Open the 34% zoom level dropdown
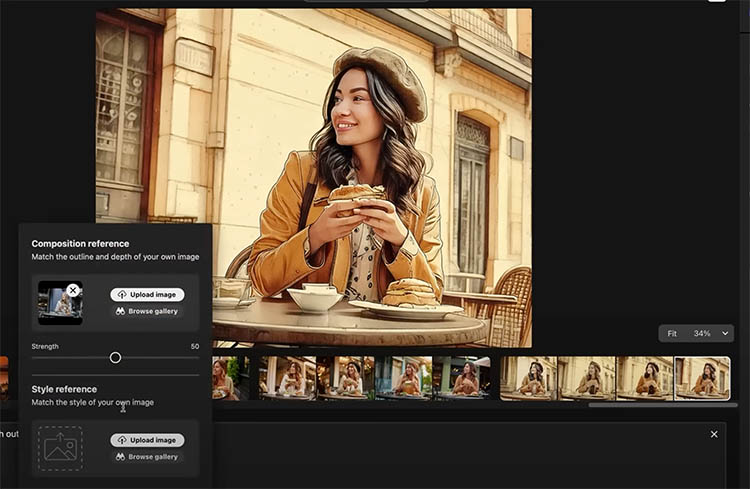Image resolution: width=750 pixels, height=489 pixels. [712, 333]
